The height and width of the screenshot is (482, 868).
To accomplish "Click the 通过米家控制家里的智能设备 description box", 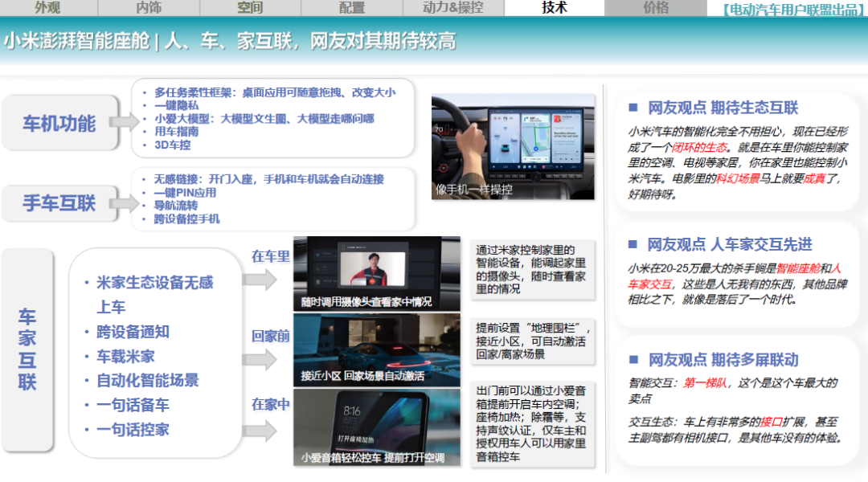I will click(533, 269).
